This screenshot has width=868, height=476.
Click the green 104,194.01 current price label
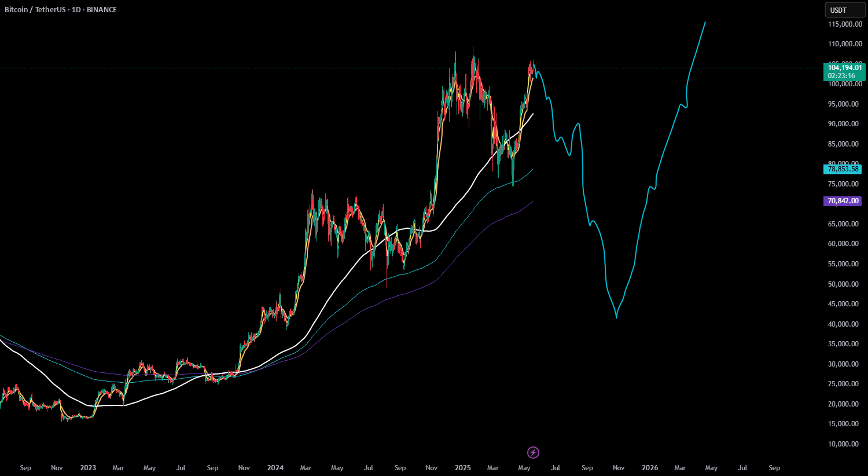pyautogui.click(x=844, y=68)
